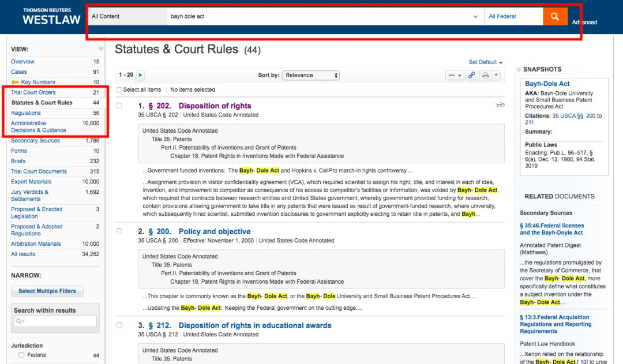This screenshot has height=364, width=623.
Task: Click the Search within results field
Action: point(55,321)
